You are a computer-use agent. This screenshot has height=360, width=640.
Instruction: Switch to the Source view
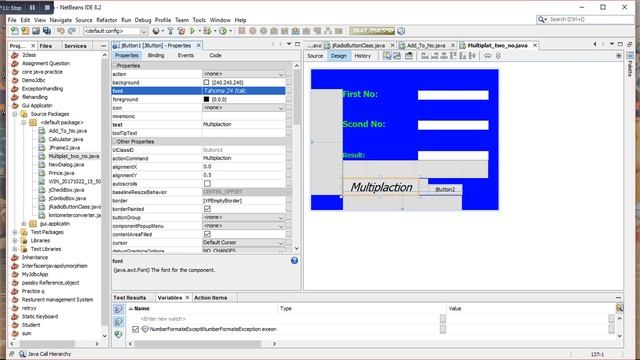(315, 56)
